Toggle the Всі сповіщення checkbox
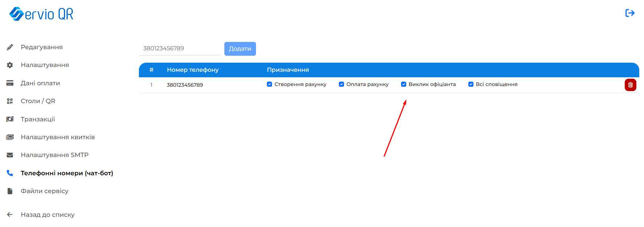Viewport: 644px width, 227px height. pos(471,84)
